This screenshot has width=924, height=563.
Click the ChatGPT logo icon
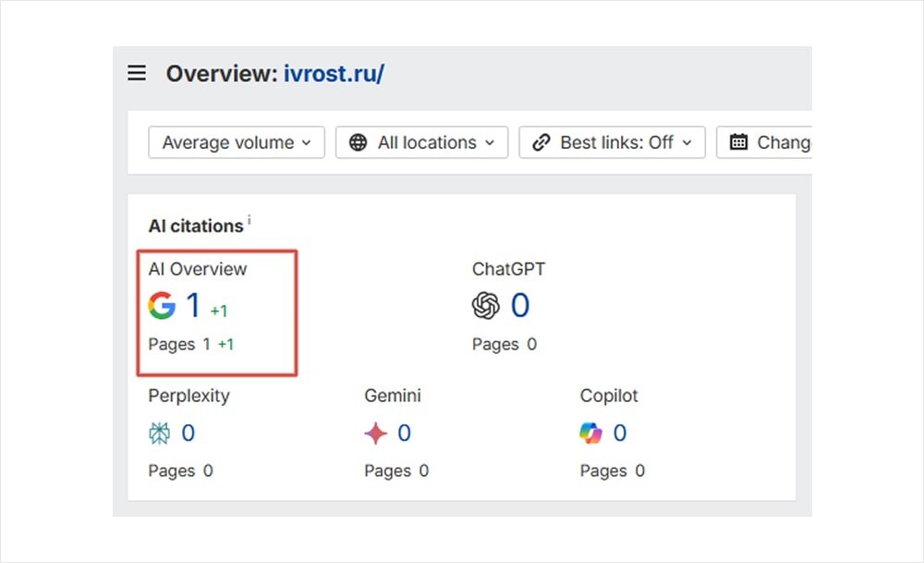pyautogui.click(x=484, y=305)
